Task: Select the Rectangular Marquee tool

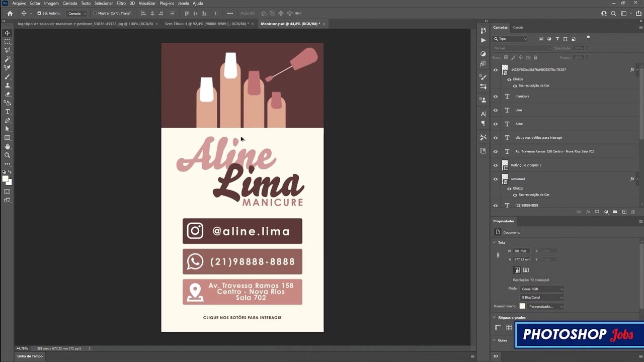Action: tap(7, 42)
